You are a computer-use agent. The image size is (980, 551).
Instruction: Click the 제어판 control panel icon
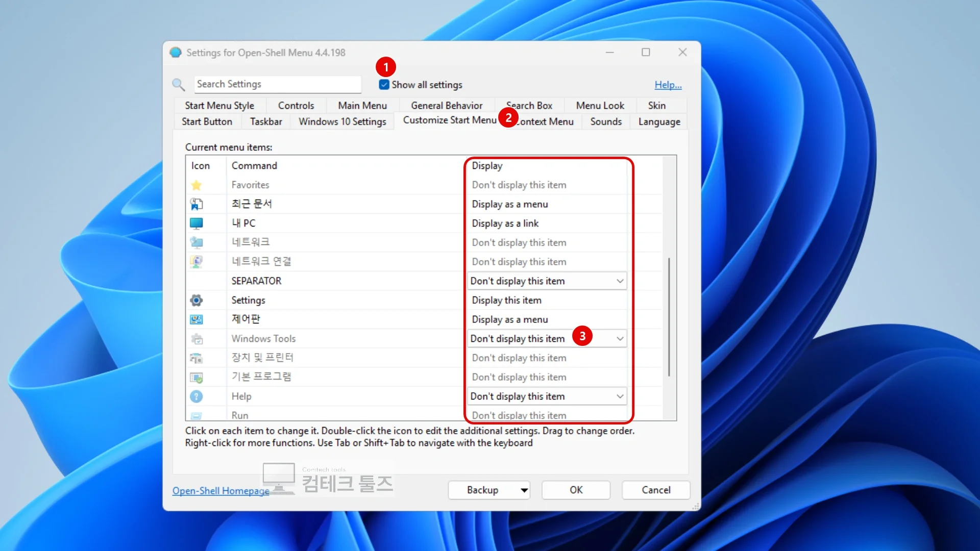(x=196, y=319)
